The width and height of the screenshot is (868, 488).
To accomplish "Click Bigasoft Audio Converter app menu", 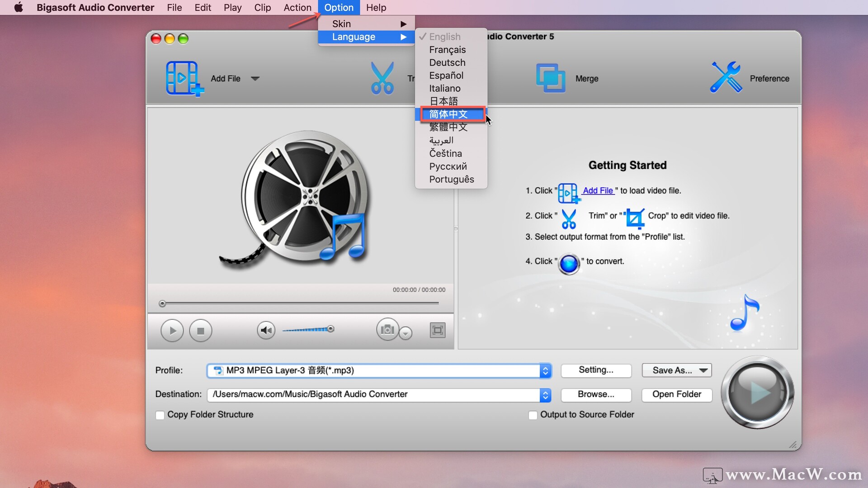I will click(x=95, y=8).
